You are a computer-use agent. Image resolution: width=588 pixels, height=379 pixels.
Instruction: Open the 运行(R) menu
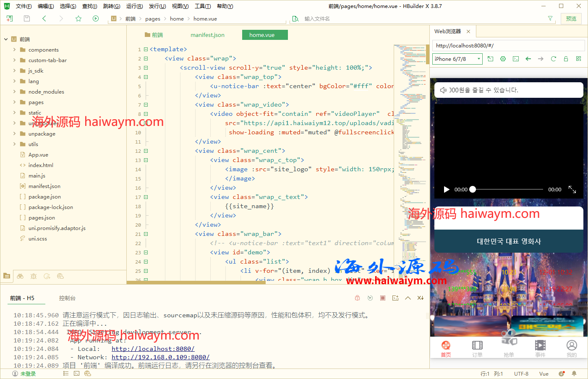[134, 6]
